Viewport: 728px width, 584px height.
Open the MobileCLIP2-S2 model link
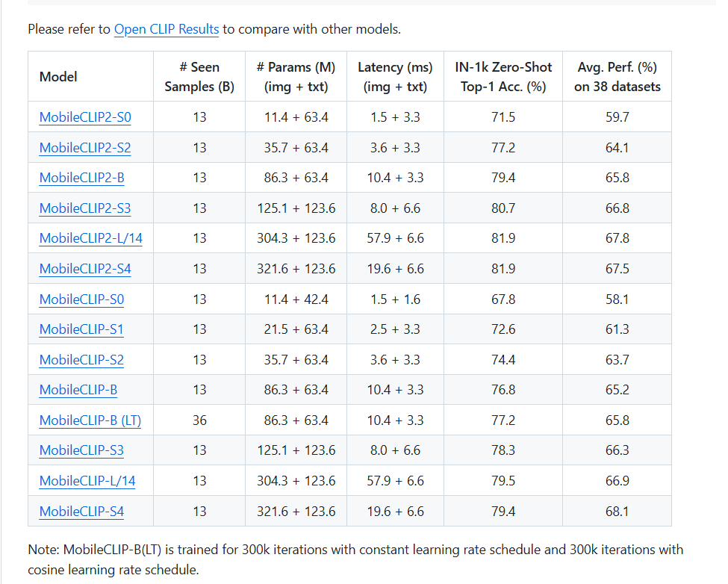pyautogui.click(x=85, y=148)
